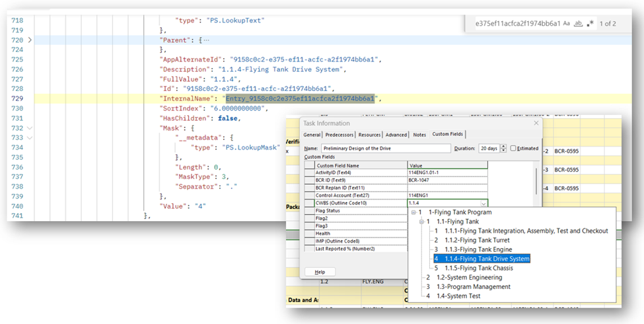Select 1.1.1-Flying Tank Integration, Assembly, Test and Checkout
Viewport: 644px width, 324px height.
tap(526, 231)
